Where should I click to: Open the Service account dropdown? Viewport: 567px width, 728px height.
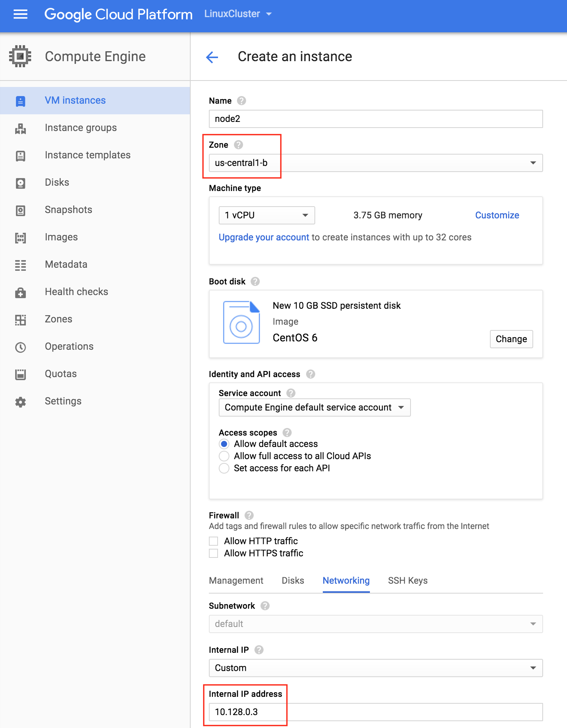[315, 407]
